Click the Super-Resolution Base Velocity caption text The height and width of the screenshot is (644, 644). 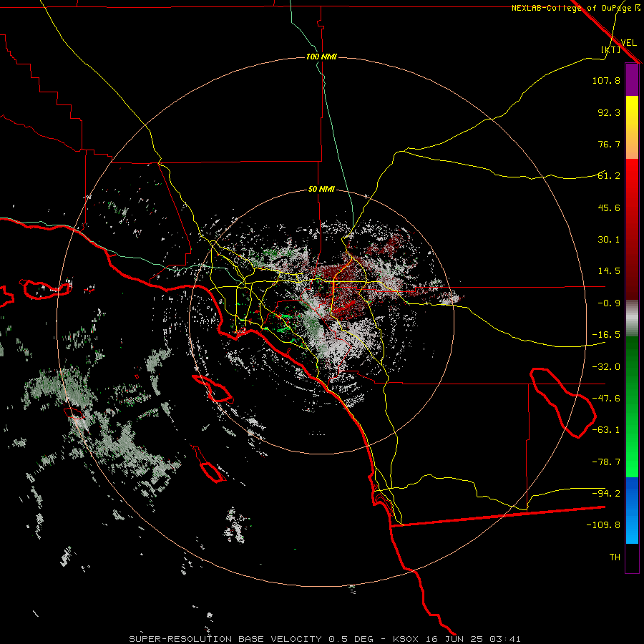click(x=325, y=639)
